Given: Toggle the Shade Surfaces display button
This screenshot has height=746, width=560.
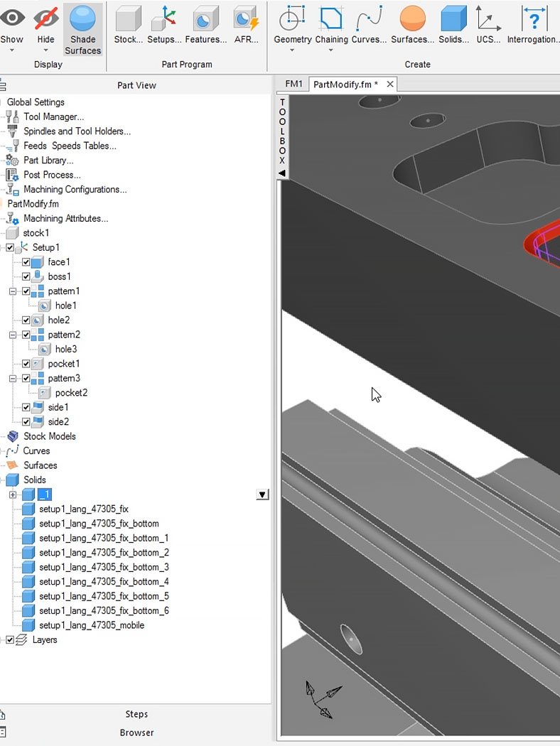Looking at the screenshot, I should [x=82, y=30].
